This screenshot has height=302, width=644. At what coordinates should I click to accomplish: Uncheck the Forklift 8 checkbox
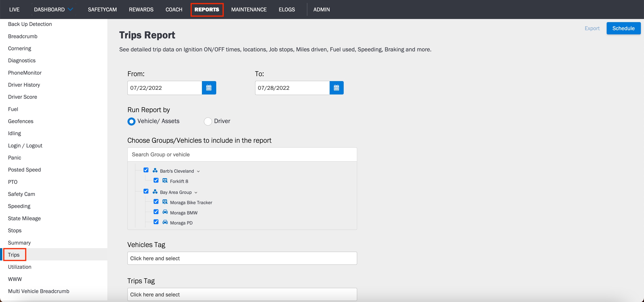click(156, 180)
